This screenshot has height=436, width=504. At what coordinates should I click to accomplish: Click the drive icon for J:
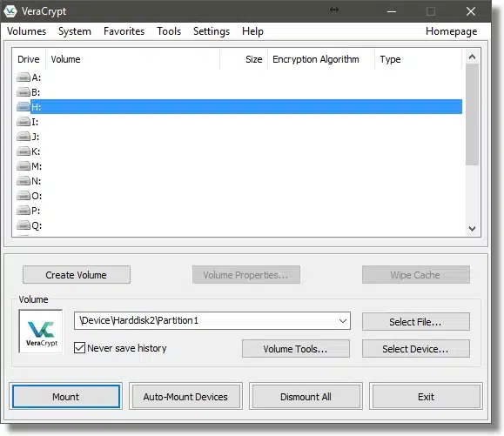[24, 137]
